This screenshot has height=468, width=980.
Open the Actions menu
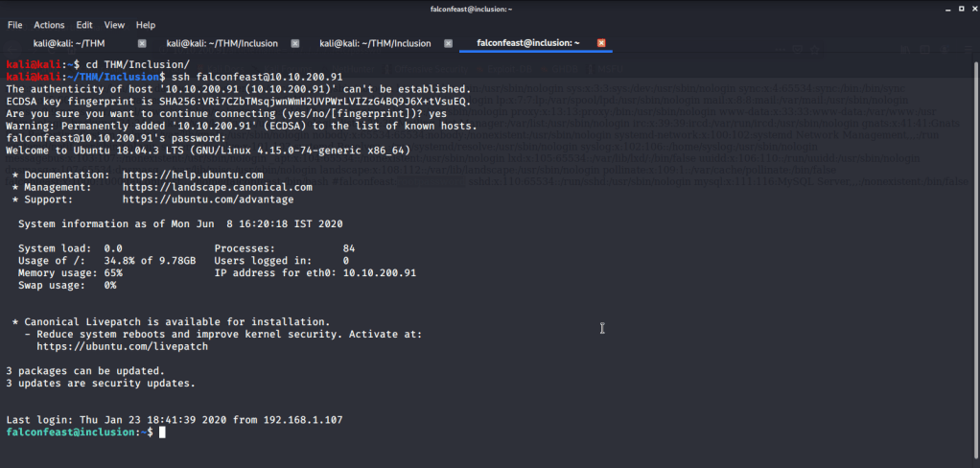pos(49,24)
